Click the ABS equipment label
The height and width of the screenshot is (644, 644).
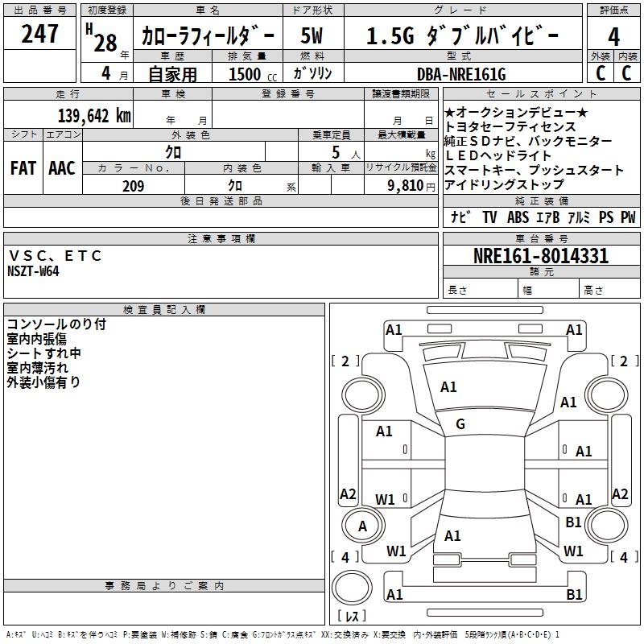518,217
